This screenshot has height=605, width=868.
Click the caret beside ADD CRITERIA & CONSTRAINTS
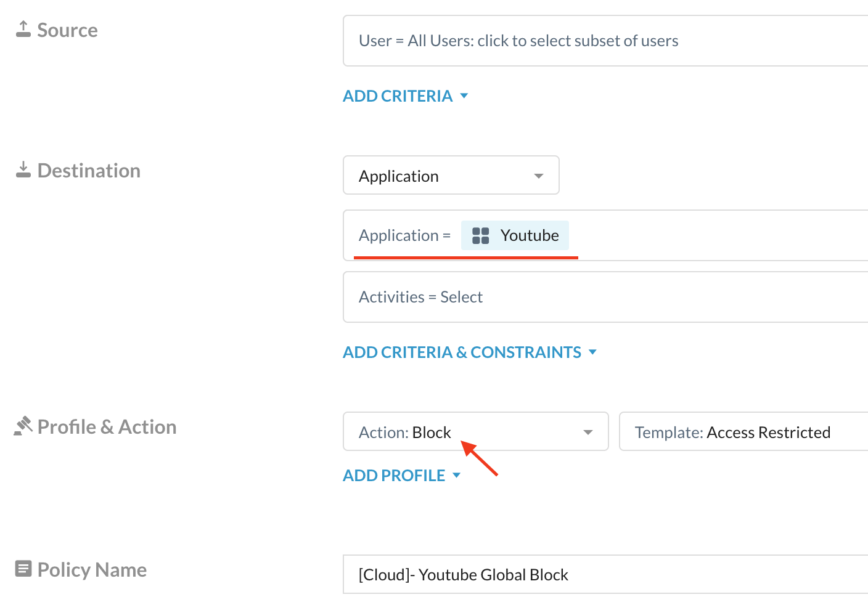pos(592,352)
